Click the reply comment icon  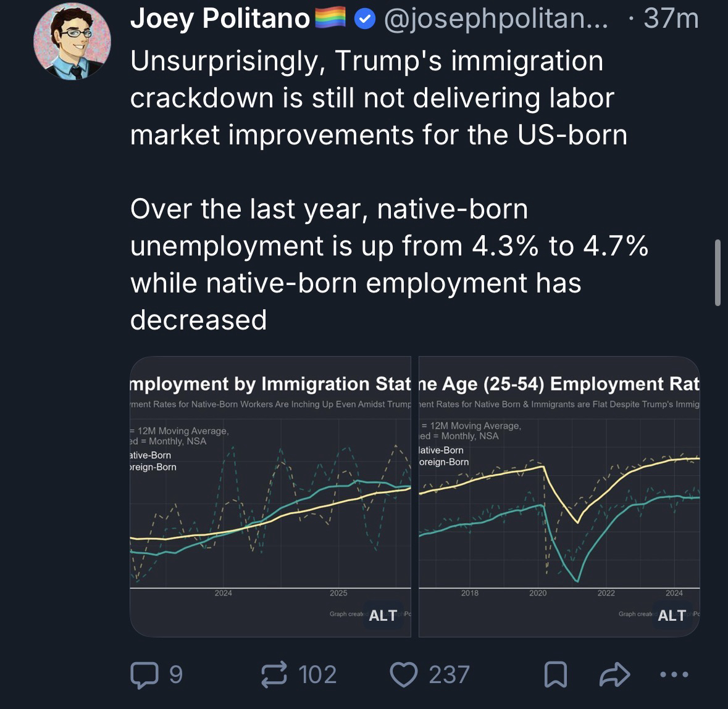pos(143,674)
